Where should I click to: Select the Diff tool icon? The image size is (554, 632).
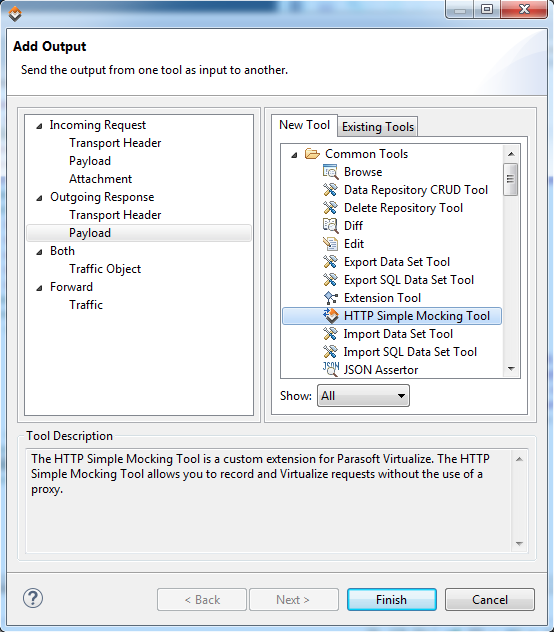(330, 226)
